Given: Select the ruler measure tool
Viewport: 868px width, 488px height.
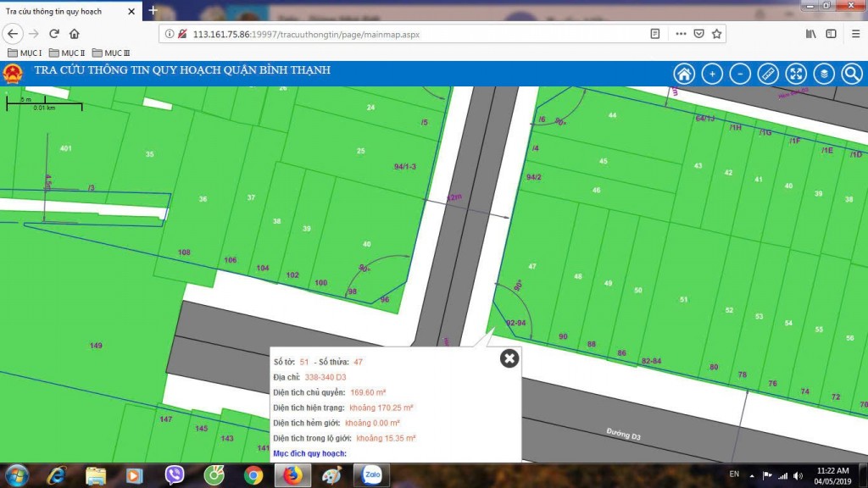Looking at the screenshot, I should pyautogui.click(x=768, y=74).
